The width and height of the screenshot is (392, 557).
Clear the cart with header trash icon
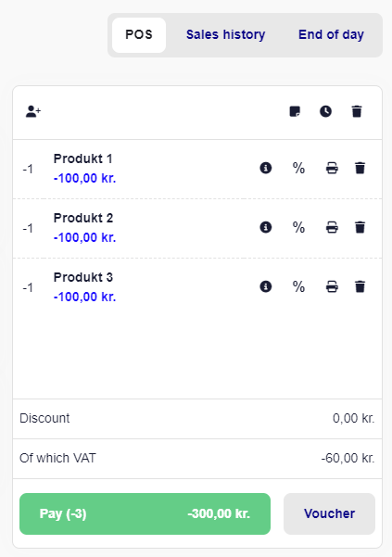click(x=357, y=111)
